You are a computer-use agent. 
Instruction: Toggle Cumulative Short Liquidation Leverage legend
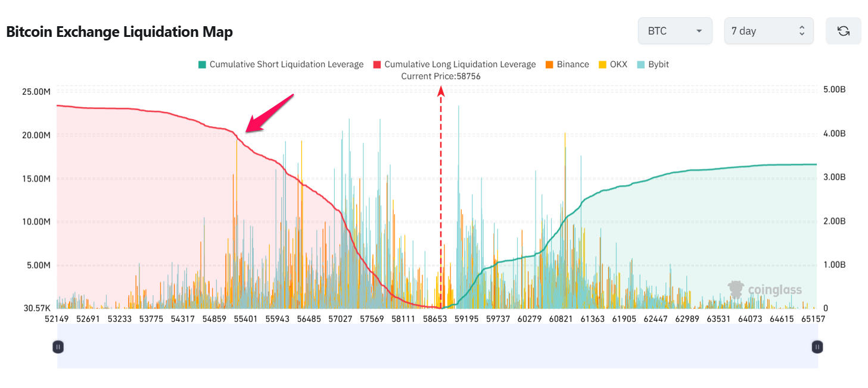[x=281, y=64]
